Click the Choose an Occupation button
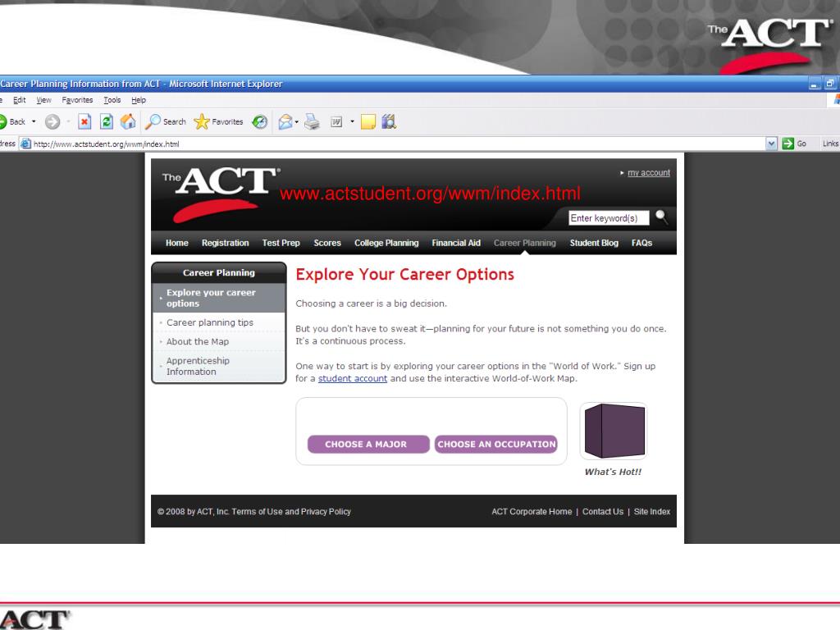This screenshot has width=840, height=630. point(496,444)
